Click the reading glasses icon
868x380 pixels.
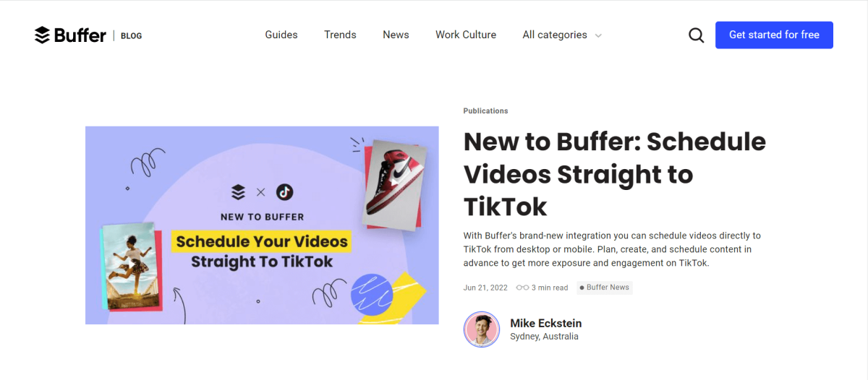tap(522, 288)
